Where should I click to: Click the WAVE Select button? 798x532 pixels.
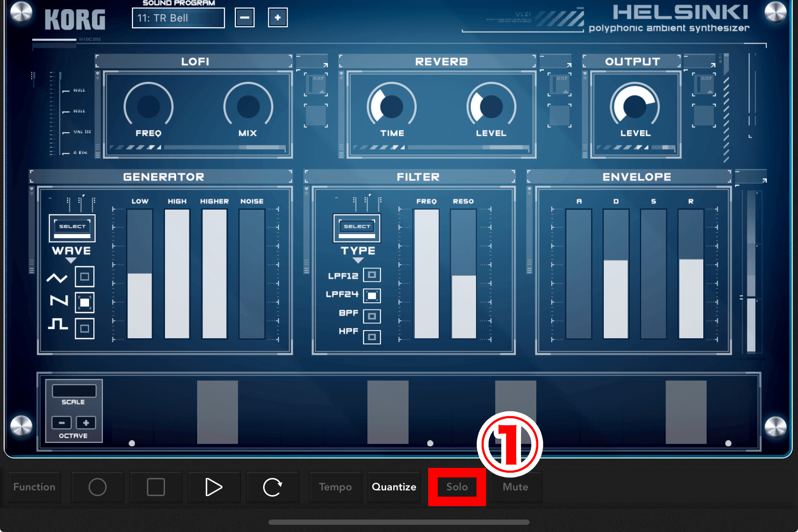(x=72, y=228)
